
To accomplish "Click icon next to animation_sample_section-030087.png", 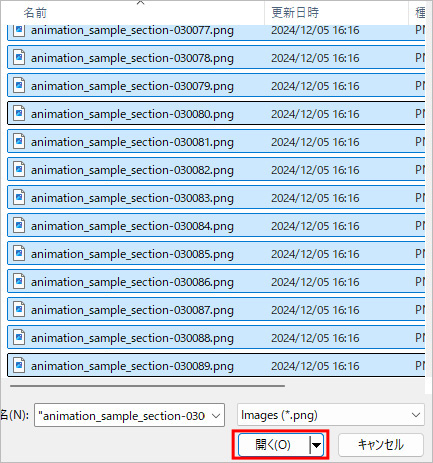I will [x=19, y=310].
